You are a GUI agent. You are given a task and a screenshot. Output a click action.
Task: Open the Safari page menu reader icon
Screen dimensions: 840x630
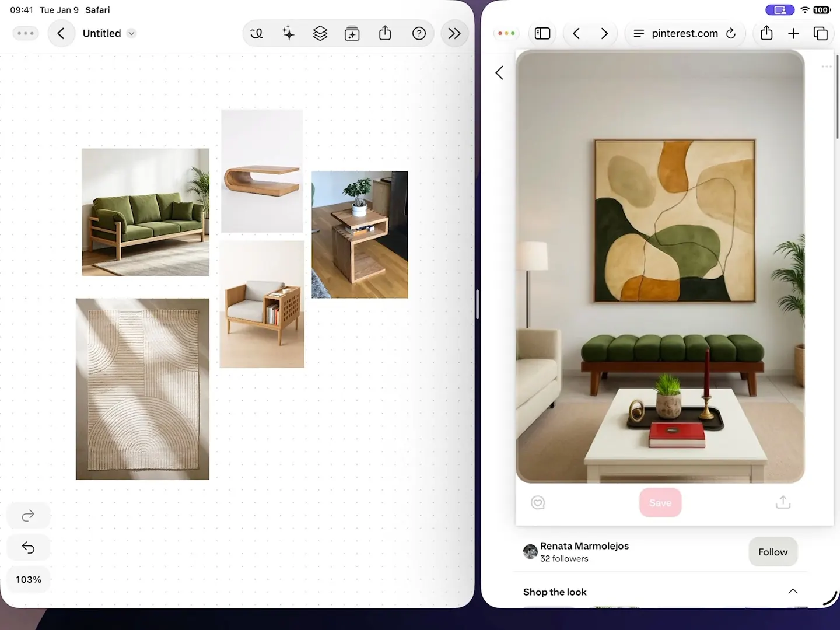coord(639,33)
